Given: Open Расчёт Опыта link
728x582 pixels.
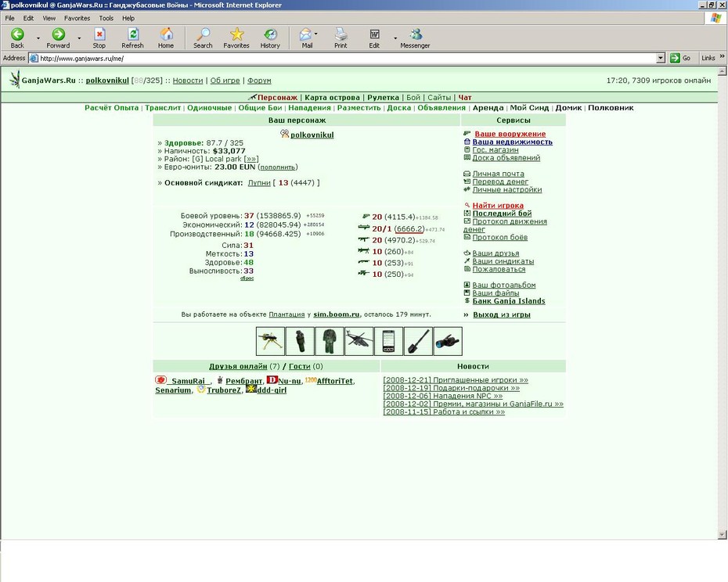Looking at the screenshot, I should pyautogui.click(x=111, y=108).
